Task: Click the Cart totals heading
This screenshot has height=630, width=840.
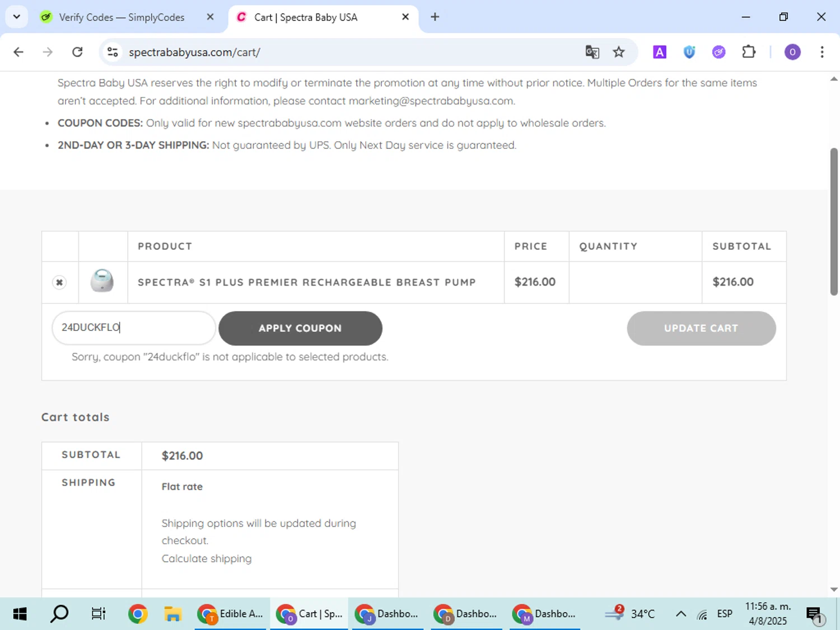Action: 76,417
